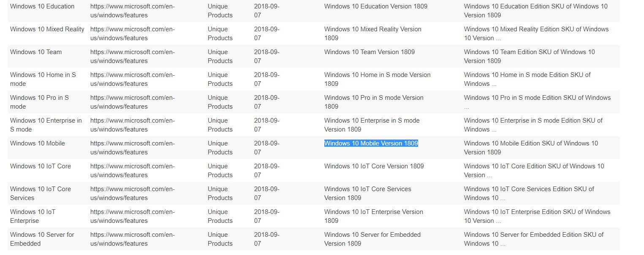Expand truncated IoT Core Services description ellipsis
Image resolution: width=644 pixels, height=255 pixels.
pyautogui.click(x=503, y=198)
